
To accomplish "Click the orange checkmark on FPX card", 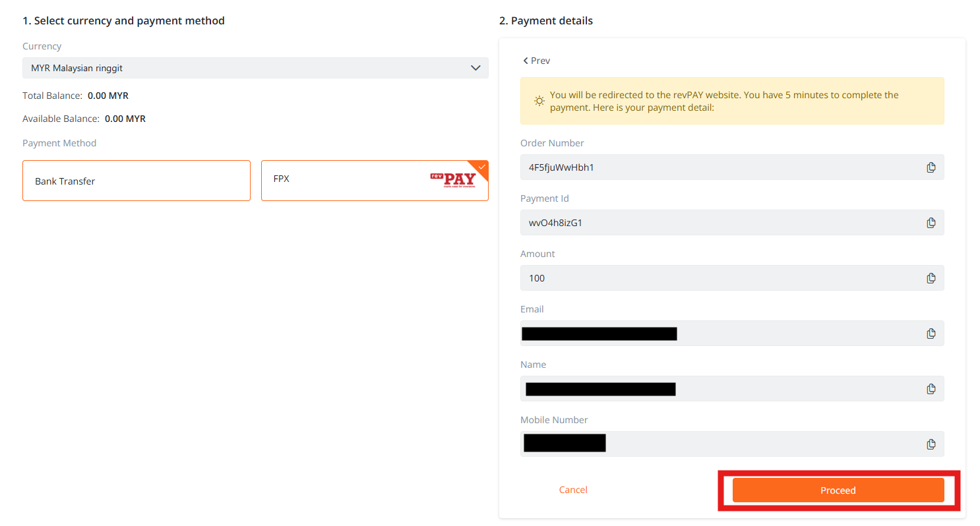I will (x=481, y=167).
